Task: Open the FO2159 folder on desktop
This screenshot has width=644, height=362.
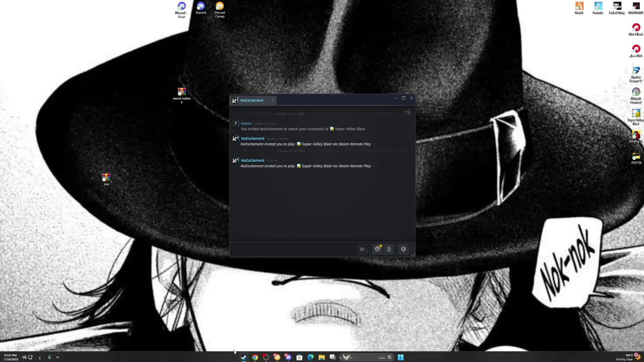Action: pos(636,159)
